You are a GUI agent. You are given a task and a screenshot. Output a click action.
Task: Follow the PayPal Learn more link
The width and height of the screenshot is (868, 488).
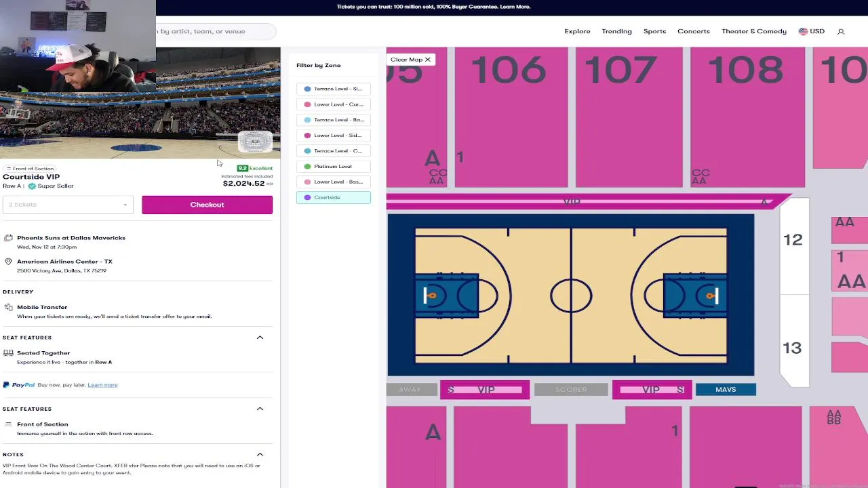tap(102, 385)
